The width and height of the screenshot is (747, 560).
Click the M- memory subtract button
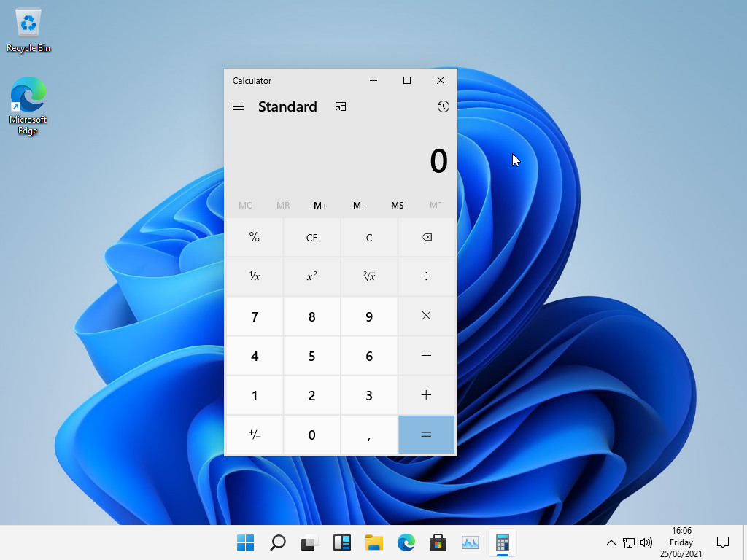tap(359, 206)
